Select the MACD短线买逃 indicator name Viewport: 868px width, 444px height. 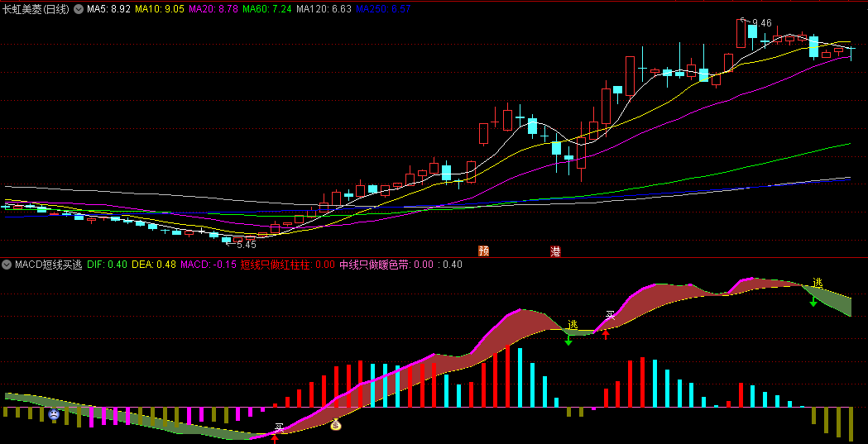(49, 265)
